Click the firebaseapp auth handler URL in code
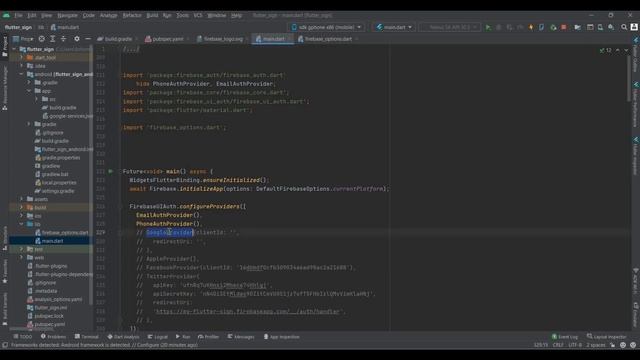The width and height of the screenshot is (640, 360). [247, 311]
